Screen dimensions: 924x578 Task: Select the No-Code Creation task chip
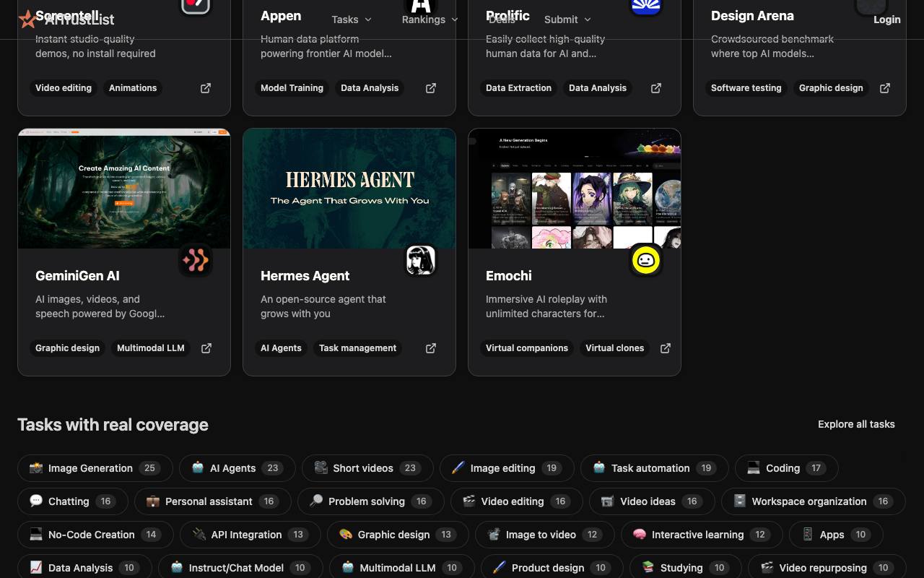(x=95, y=535)
